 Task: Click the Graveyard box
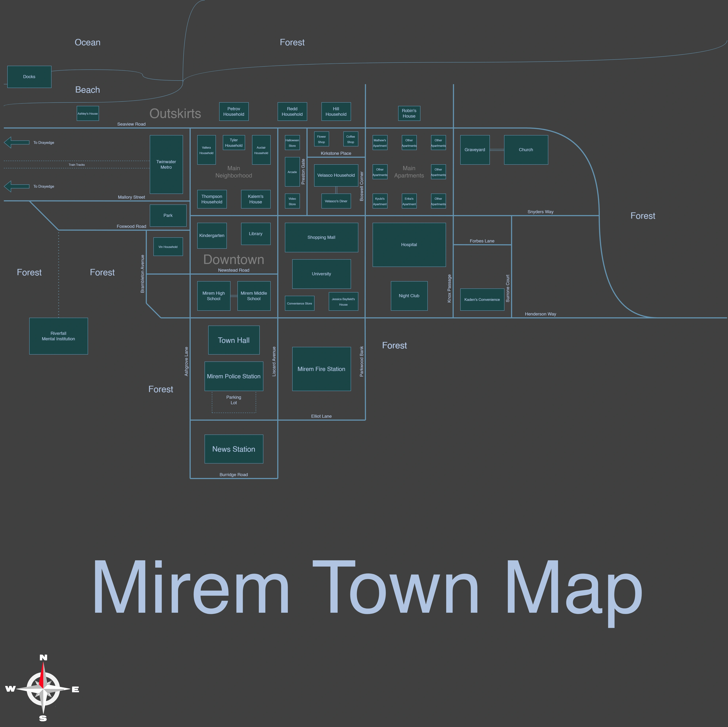(475, 150)
